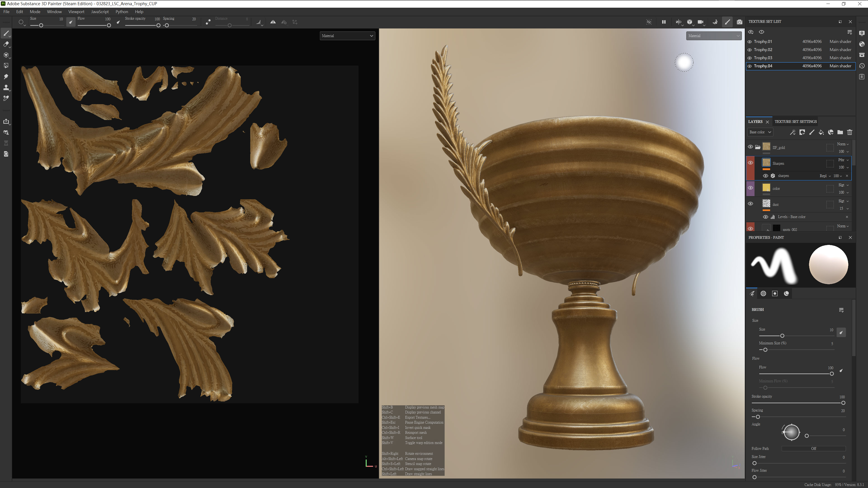This screenshot has width=868, height=488.
Task: Toggle symmetry icon in top toolbar
Action: (x=273, y=22)
